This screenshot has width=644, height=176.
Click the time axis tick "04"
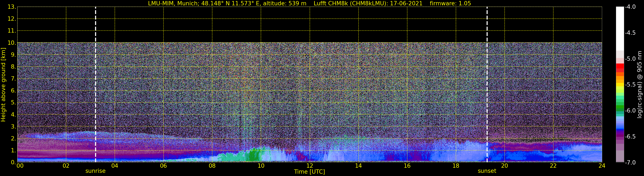click(115, 166)
